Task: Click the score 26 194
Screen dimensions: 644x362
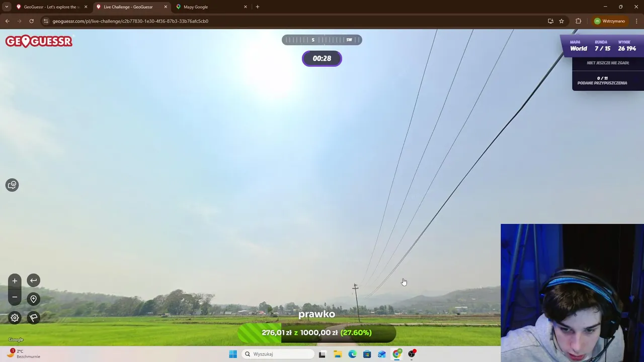Action: coord(627,49)
